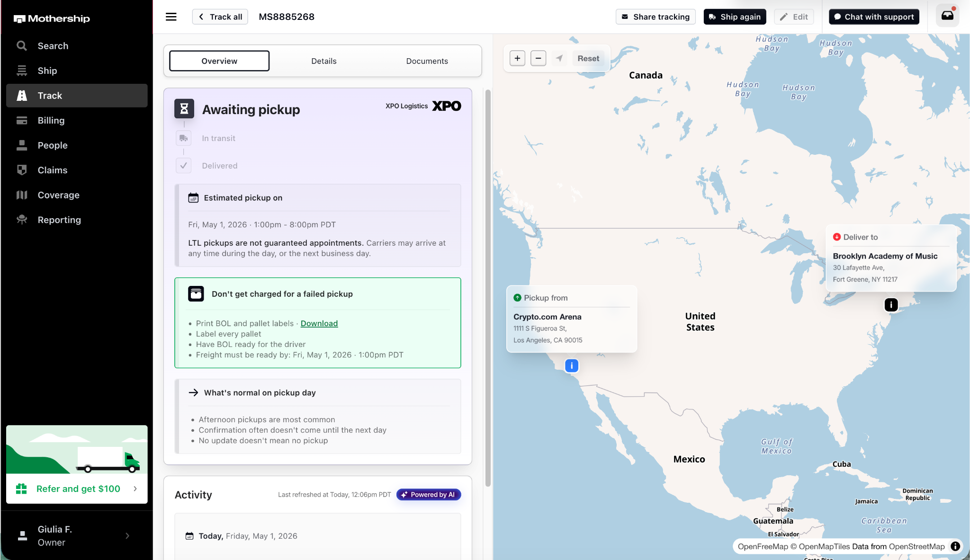Click the Activity section heading

(193, 495)
